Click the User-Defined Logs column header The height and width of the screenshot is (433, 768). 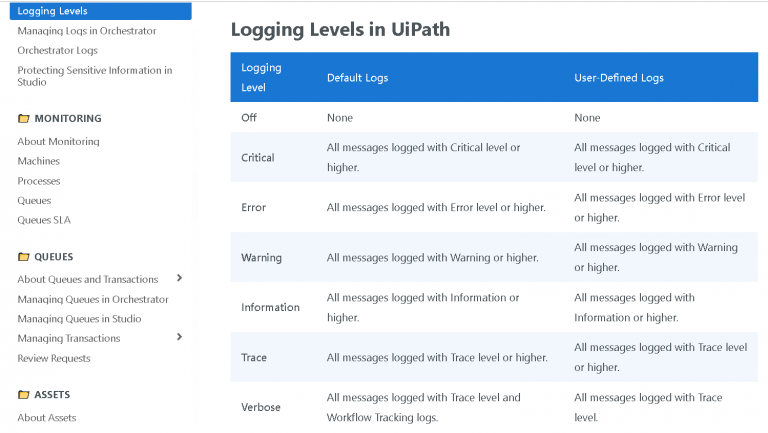coord(618,78)
